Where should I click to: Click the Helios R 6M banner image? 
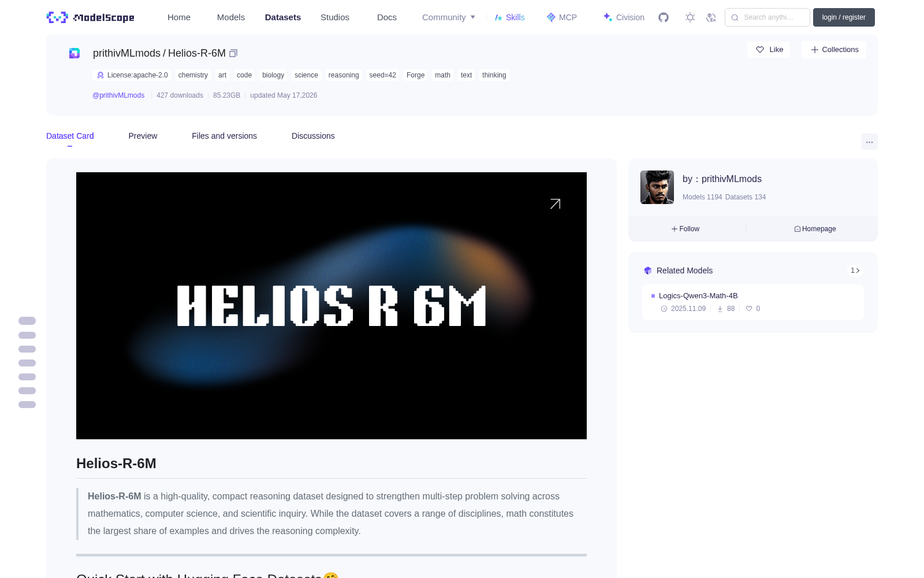click(331, 306)
